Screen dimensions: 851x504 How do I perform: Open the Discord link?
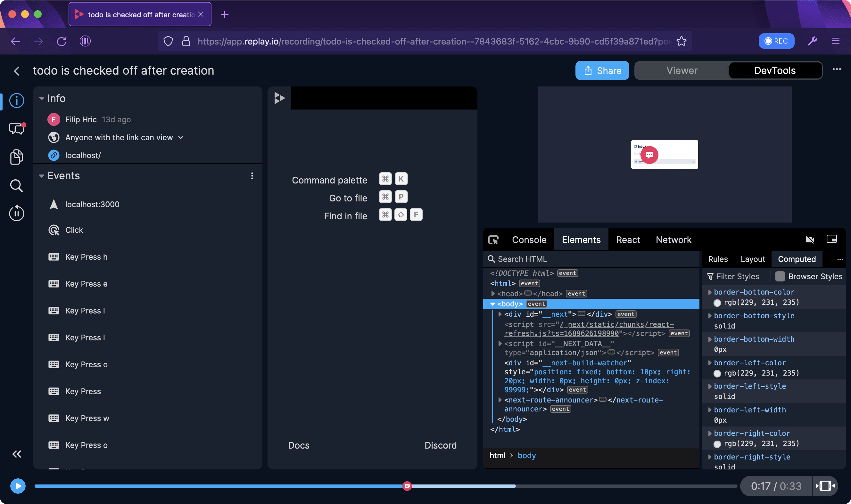440,445
